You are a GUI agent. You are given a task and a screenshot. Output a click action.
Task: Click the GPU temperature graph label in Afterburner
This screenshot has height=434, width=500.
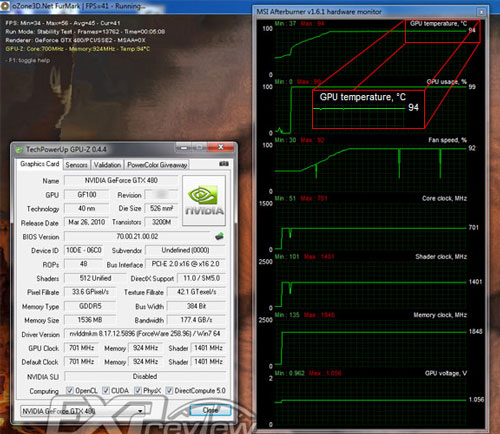tap(438, 24)
